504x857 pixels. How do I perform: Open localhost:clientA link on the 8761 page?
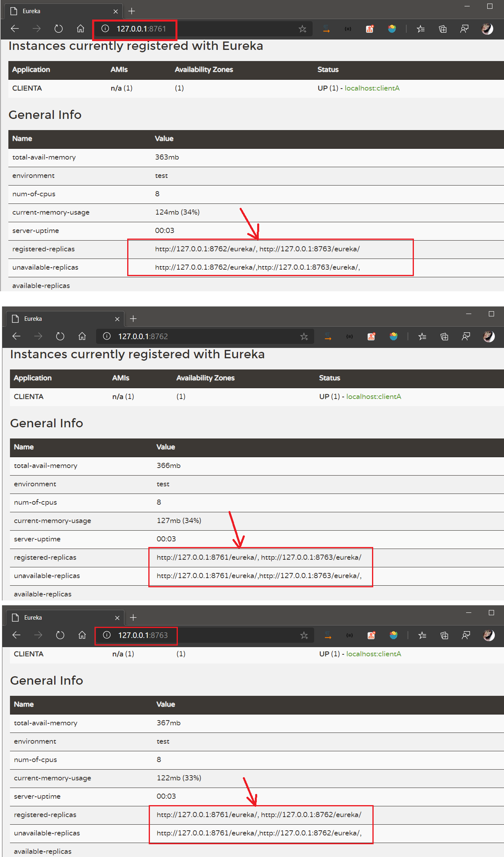tap(372, 88)
